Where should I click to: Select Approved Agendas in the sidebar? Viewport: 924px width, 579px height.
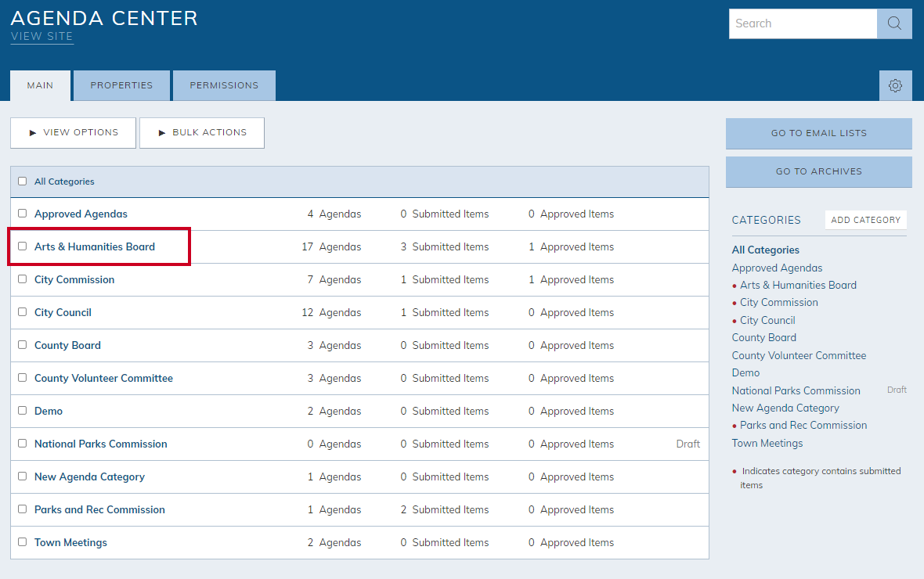[777, 268]
